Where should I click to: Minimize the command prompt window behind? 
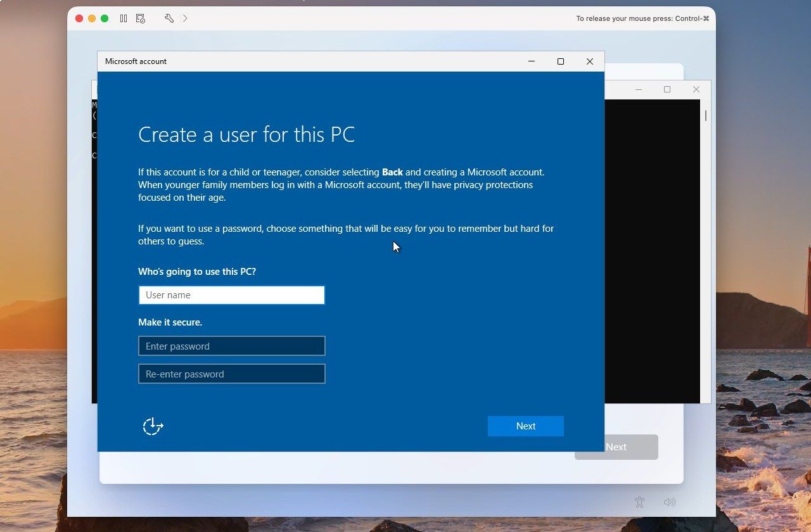[639, 89]
